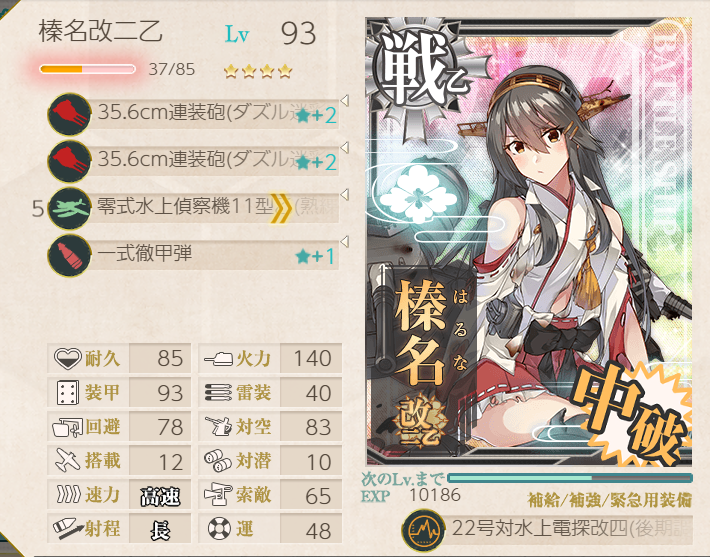Open the 22号対水上電探改四 reinforcement slot
This screenshot has height=557, width=710.
click(547, 530)
